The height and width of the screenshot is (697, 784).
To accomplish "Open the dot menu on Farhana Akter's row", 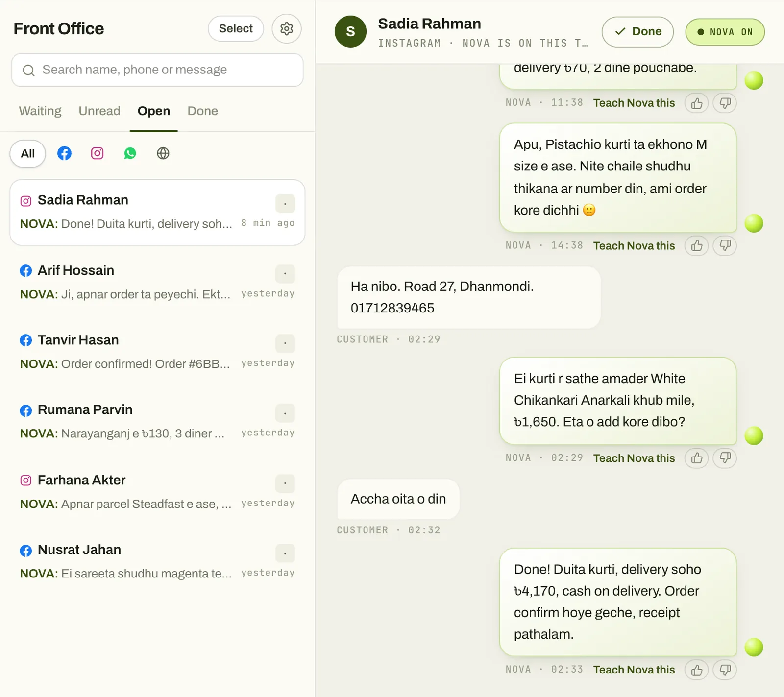I will (285, 483).
